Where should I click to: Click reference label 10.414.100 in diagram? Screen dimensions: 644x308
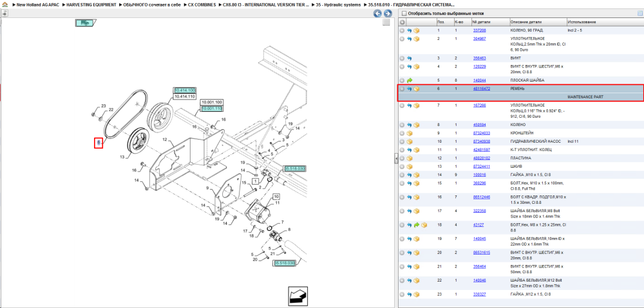184,90
